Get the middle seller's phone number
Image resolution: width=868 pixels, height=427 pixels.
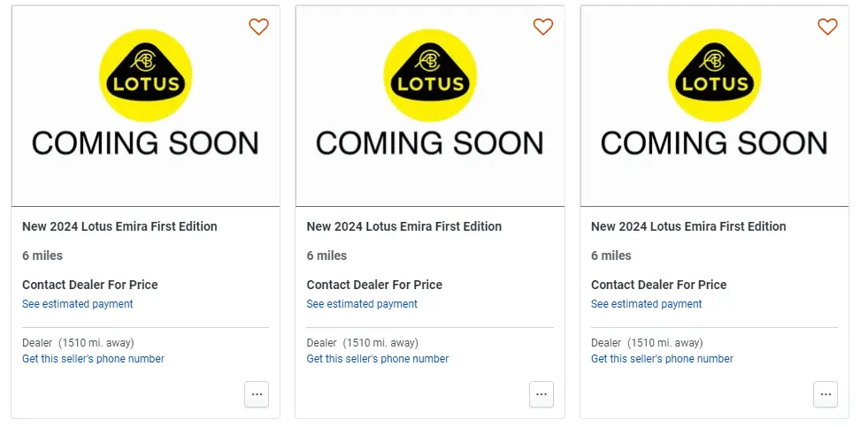(x=378, y=359)
